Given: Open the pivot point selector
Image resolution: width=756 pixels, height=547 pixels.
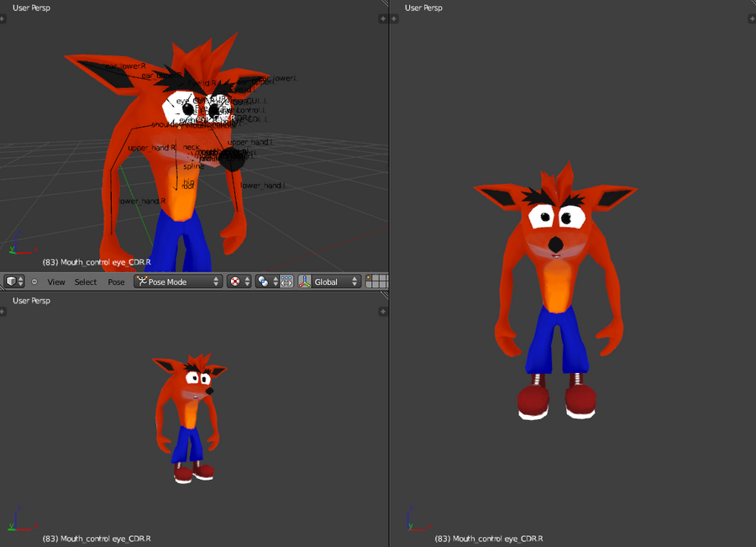Looking at the screenshot, I should (266, 281).
